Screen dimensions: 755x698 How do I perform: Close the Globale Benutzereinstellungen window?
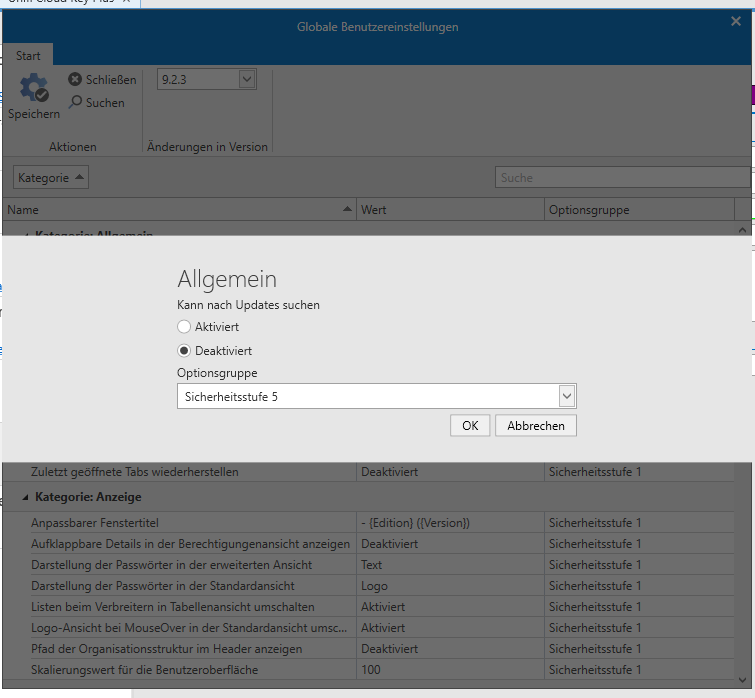[x=736, y=22]
